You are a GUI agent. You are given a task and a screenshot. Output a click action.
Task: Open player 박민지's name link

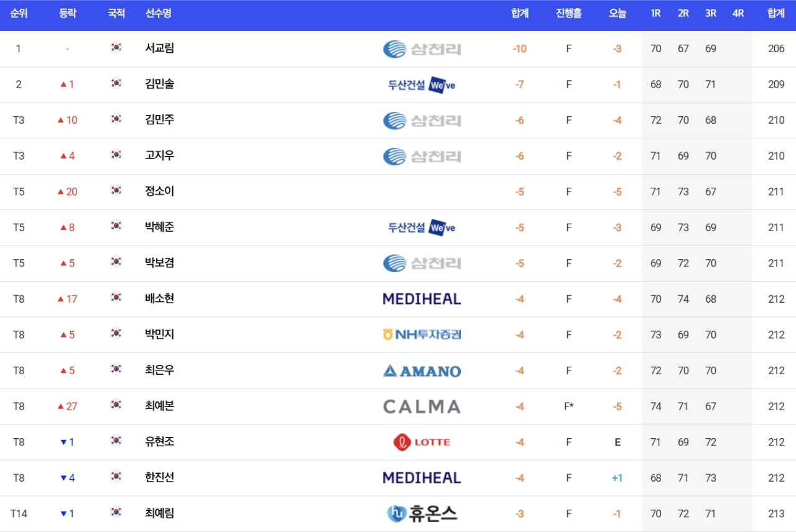(x=159, y=334)
